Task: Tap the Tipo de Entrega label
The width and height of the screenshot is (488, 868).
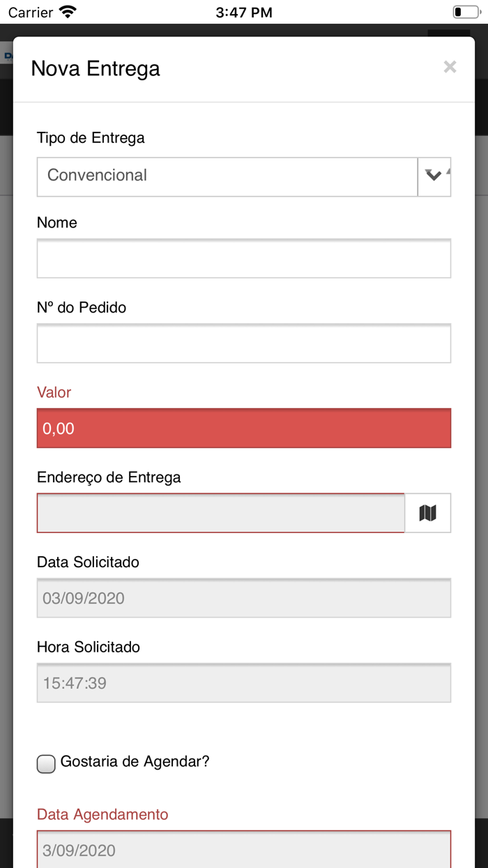Action: [91, 137]
